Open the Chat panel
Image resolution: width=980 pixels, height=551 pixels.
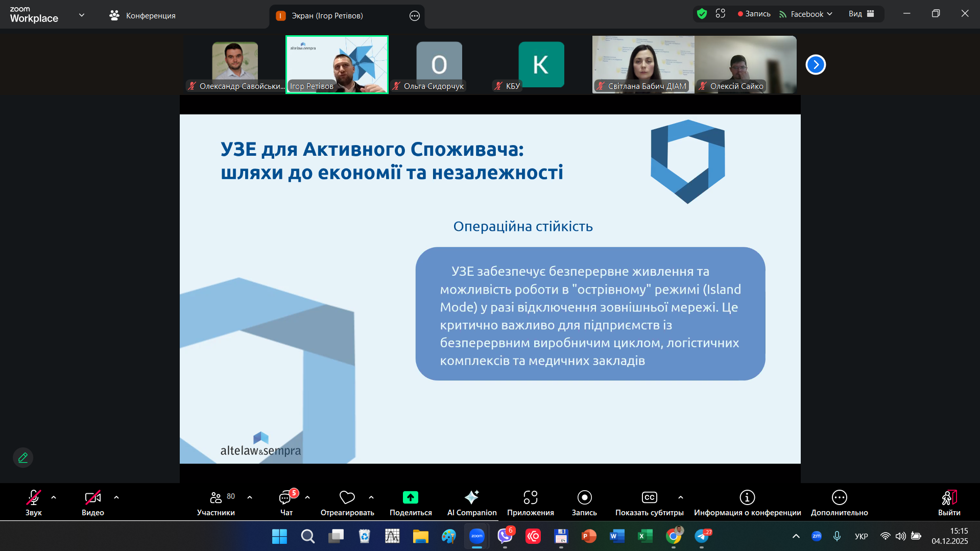pos(285,497)
